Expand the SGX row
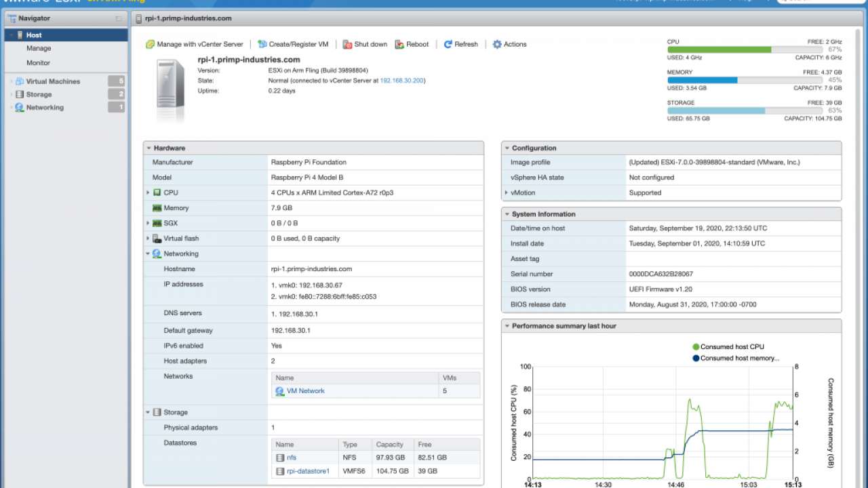 (x=148, y=223)
